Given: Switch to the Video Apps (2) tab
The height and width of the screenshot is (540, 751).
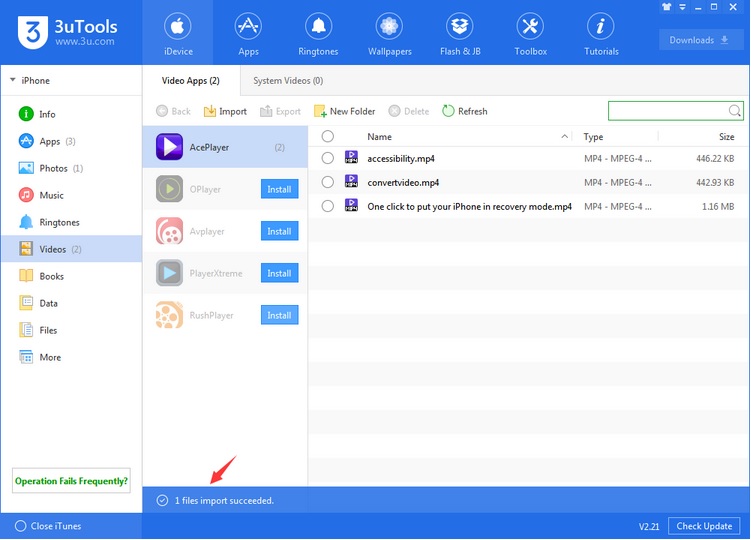Looking at the screenshot, I should (191, 80).
